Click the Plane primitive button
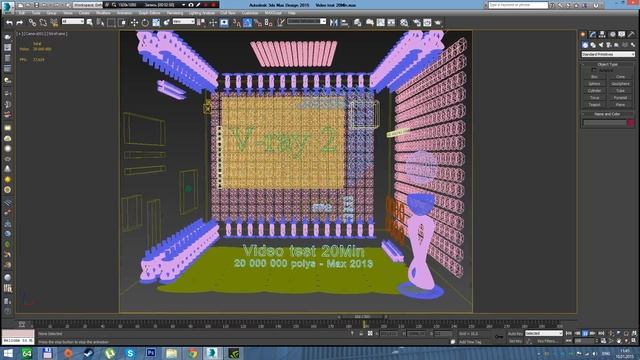 click(x=620, y=105)
